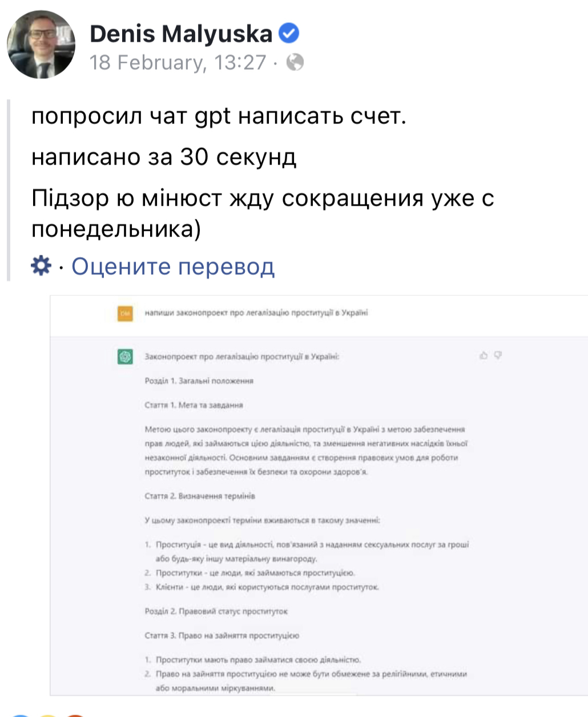Image resolution: width=588 pixels, height=717 pixels.
Task: Click the post text line написано за 30 секунд
Action: click(x=164, y=157)
